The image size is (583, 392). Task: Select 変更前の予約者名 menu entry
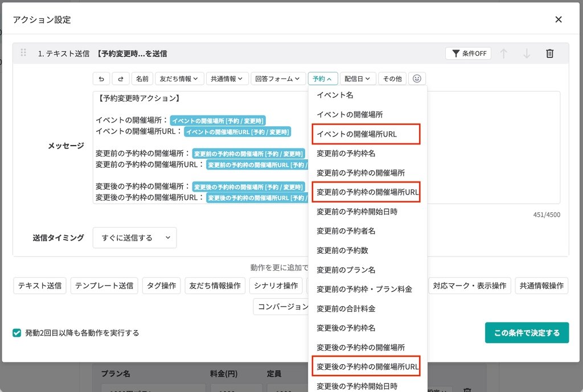click(x=368, y=231)
